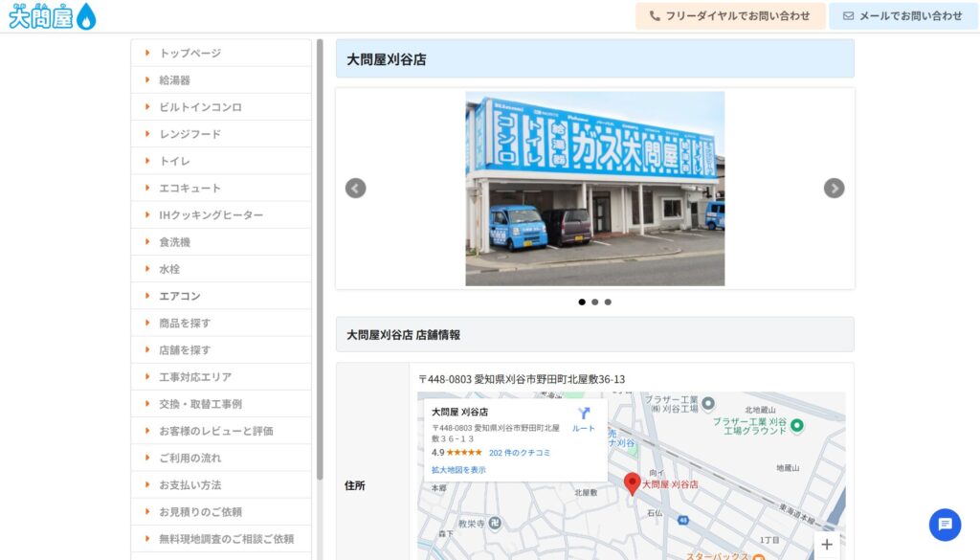This screenshot has width=980, height=560.
Task: Open トップページ in the sidebar menu
Action: [221, 53]
